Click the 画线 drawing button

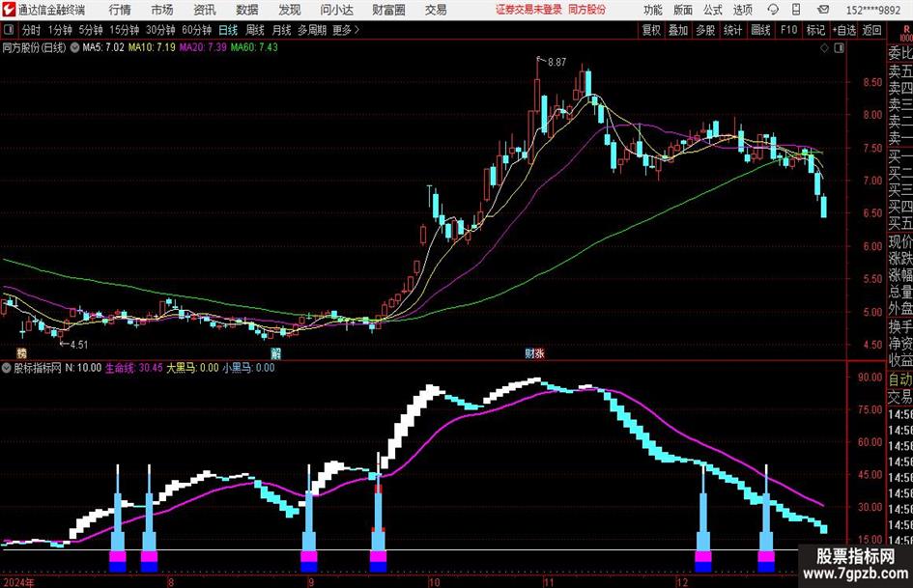(761, 30)
